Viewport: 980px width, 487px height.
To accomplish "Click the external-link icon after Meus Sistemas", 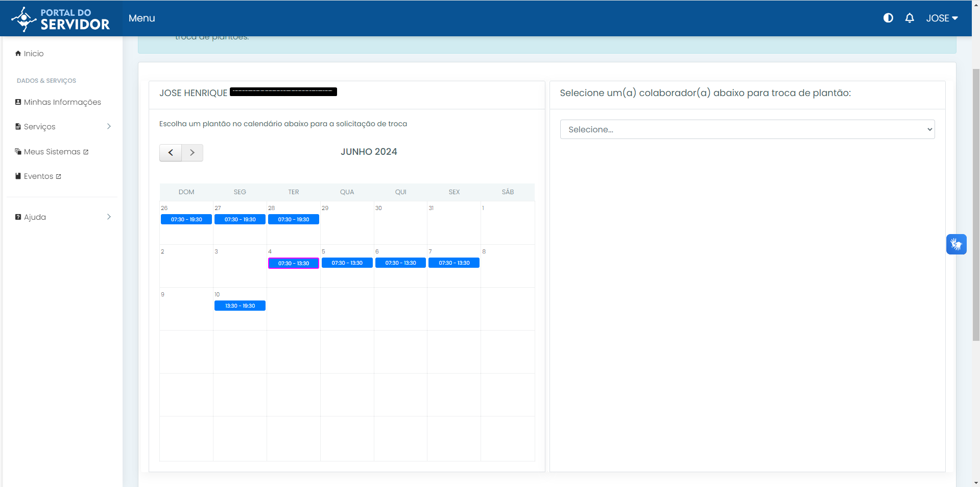I will 86,152.
